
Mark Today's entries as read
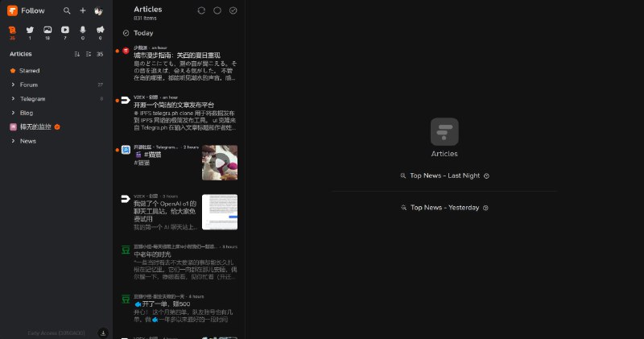tap(126, 33)
